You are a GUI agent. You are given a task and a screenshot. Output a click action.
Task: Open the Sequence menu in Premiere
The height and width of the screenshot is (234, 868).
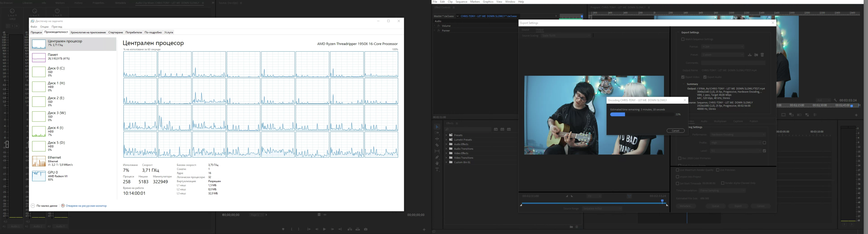click(462, 2)
